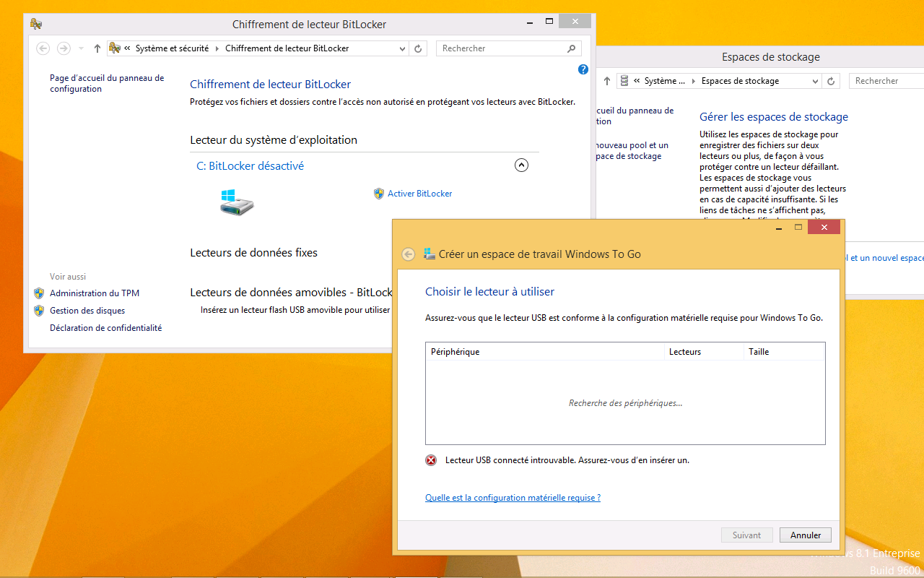The height and width of the screenshot is (578, 924).
Task: Open Page d'accueil du panneau de configuration
Action: click(107, 83)
